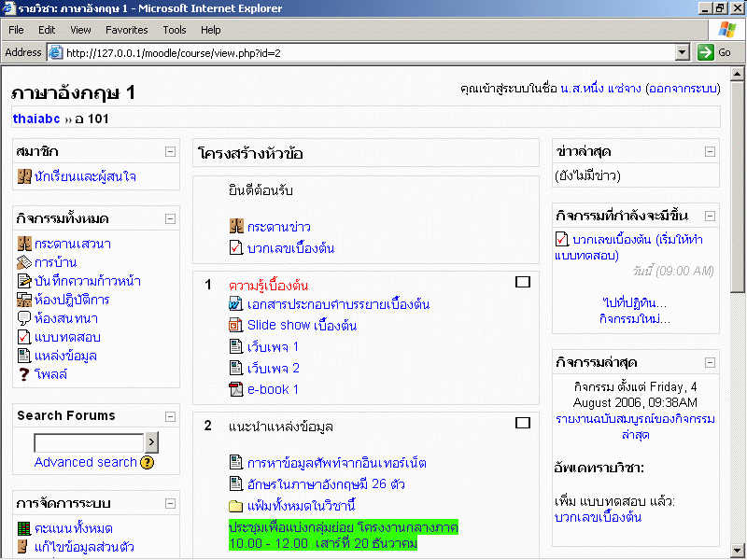Click the grades icon beside คะแนนทั้งหมด
Image resolution: width=747 pixels, height=560 pixels.
tap(24, 528)
